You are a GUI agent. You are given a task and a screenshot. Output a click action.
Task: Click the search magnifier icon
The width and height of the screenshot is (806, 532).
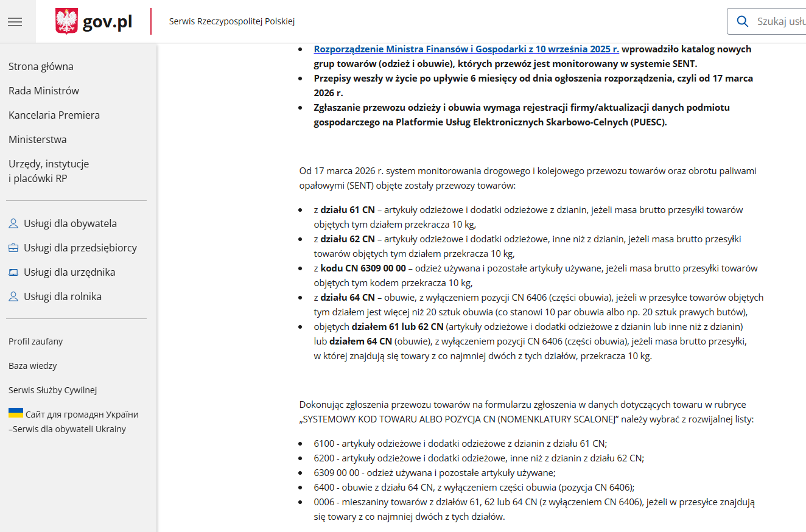pyautogui.click(x=742, y=21)
